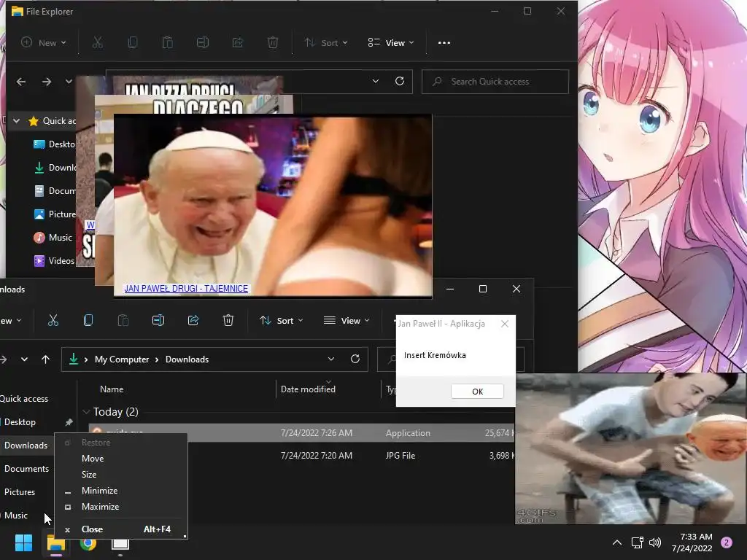
Task: Expand address bar history in Downloads window
Action: tap(331, 359)
